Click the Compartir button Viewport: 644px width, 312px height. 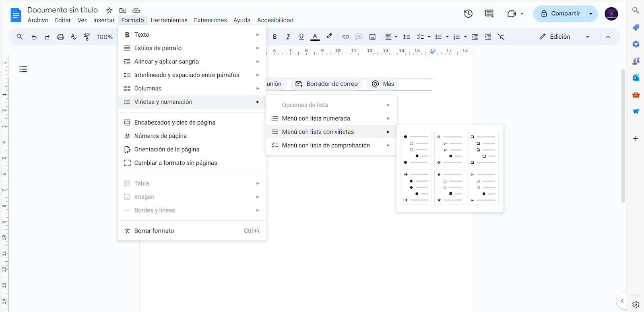(x=559, y=14)
